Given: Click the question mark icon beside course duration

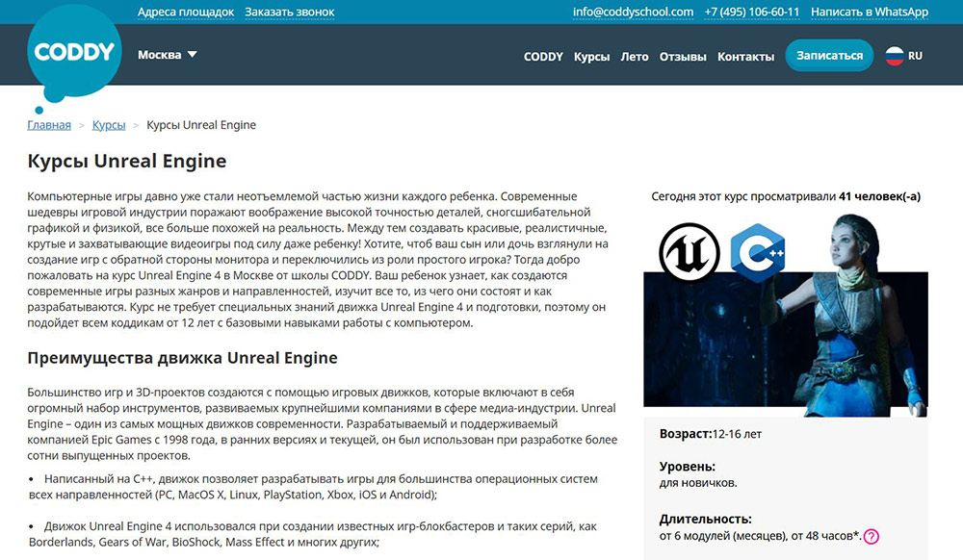Looking at the screenshot, I should pyautogui.click(x=873, y=538).
